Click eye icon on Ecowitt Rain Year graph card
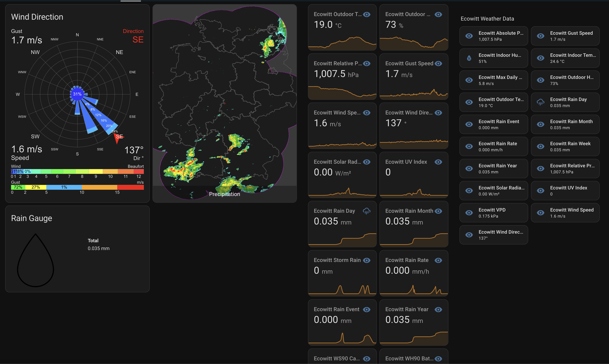 point(438,310)
